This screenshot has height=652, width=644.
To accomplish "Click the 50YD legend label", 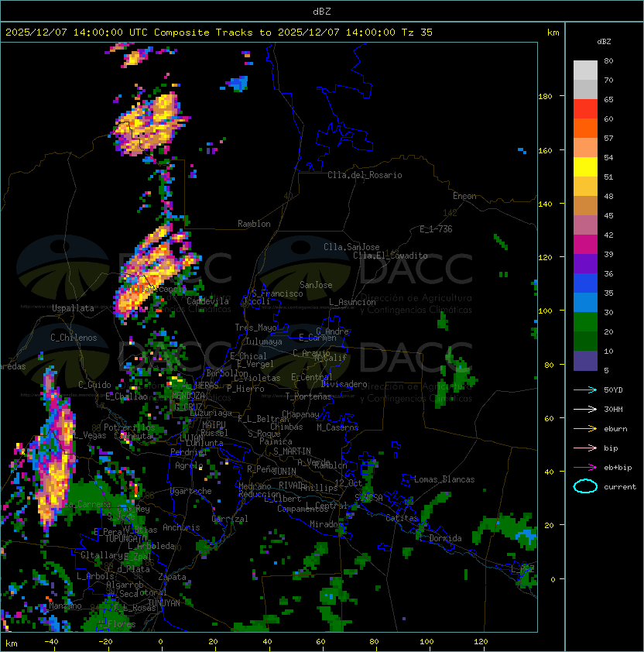I will click(x=613, y=390).
